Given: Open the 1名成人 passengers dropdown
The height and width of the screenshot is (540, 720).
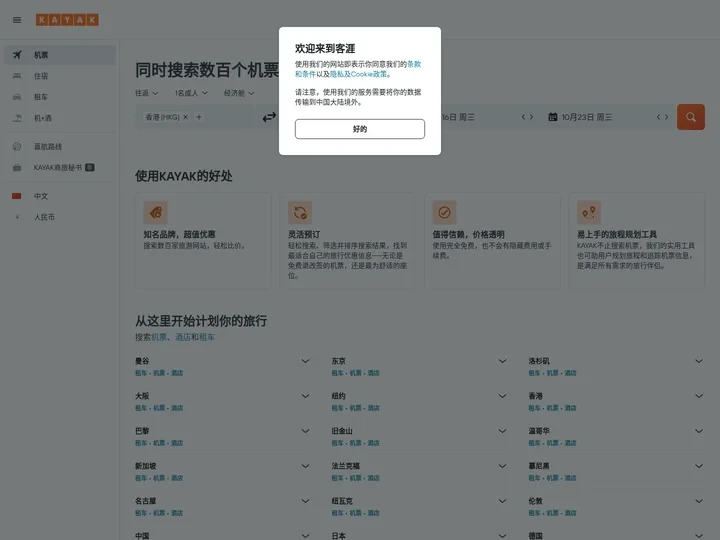Looking at the screenshot, I should [191, 93].
